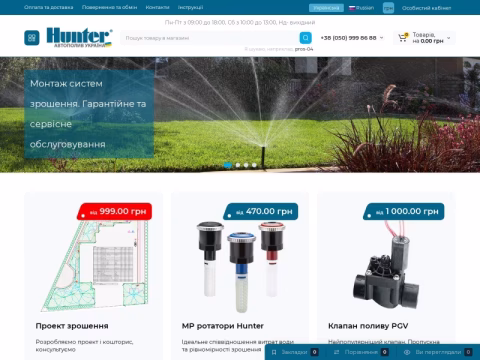Open Порівняння in bottom bar
Image resolution: width=480 pixels, height=360 pixels.
pyautogui.click(x=361, y=352)
